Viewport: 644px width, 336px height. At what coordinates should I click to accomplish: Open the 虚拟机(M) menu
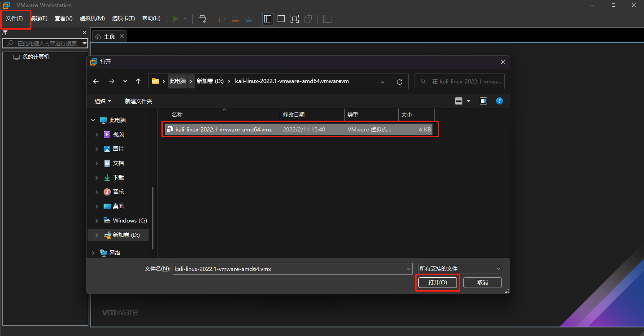click(92, 18)
